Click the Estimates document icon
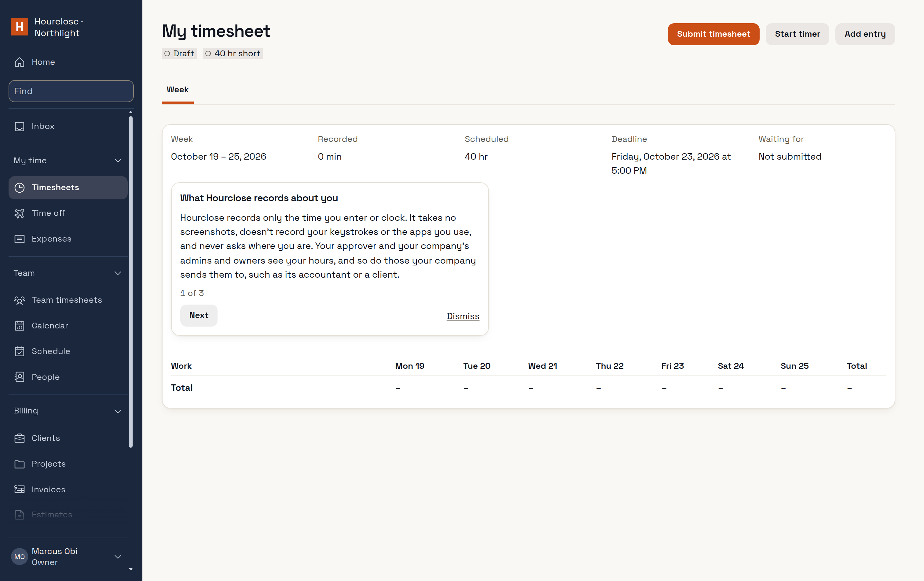 point(20,515)
